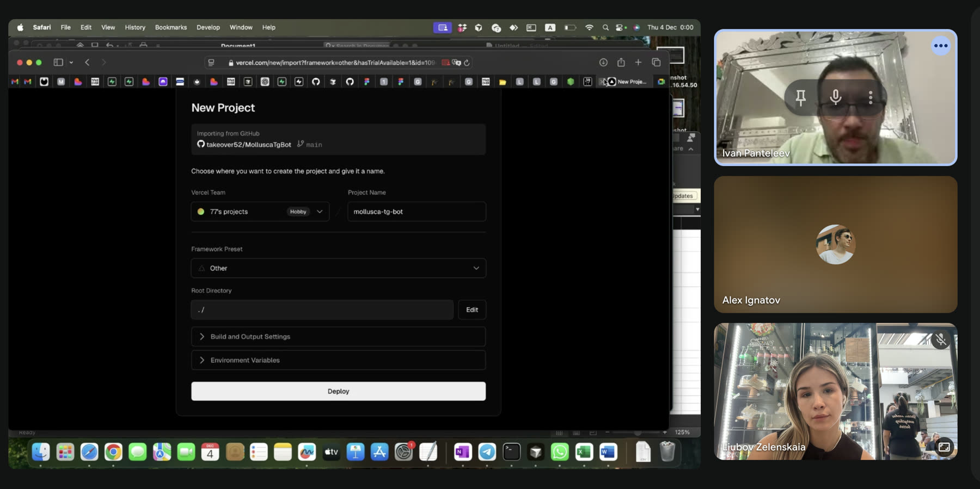The width and height of the screenshot is (980, 489).
Task: Select Alex Ignatov's participant tile
Action: point(836,244)
